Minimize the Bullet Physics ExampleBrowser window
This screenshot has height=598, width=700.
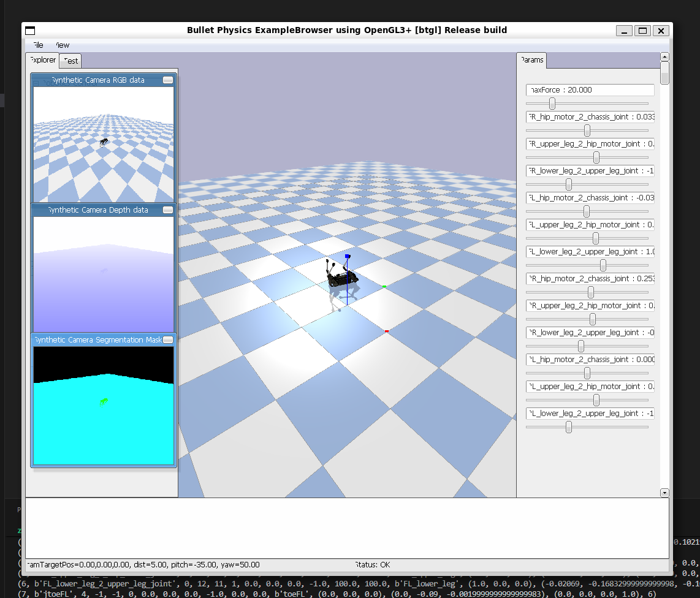tap(624, 31)
